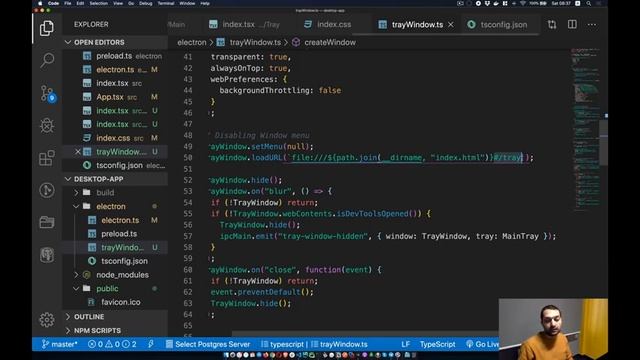Image resolution: width=640 pixels, height=360 pixels.
Task: Open the Help menu
Action: tap(205, 3)
